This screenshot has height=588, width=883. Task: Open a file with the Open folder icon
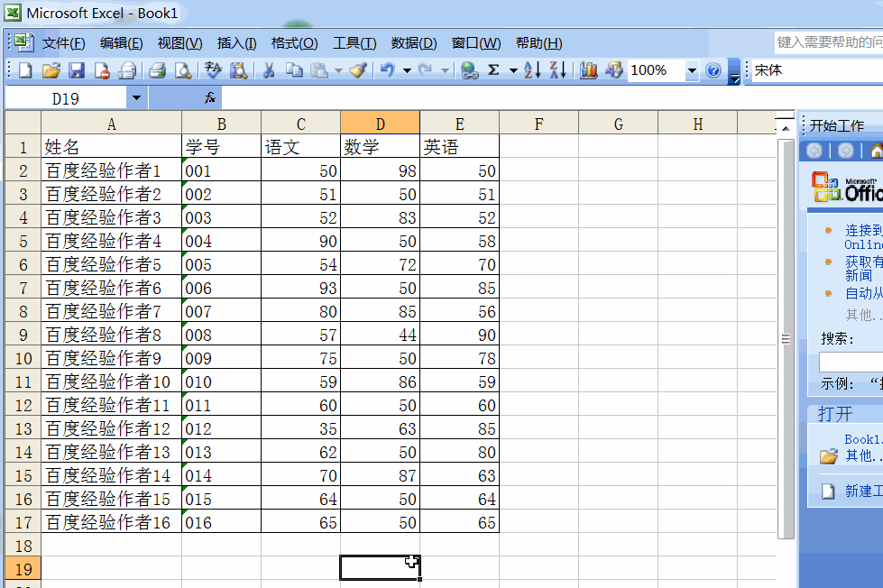click(51, 70)
